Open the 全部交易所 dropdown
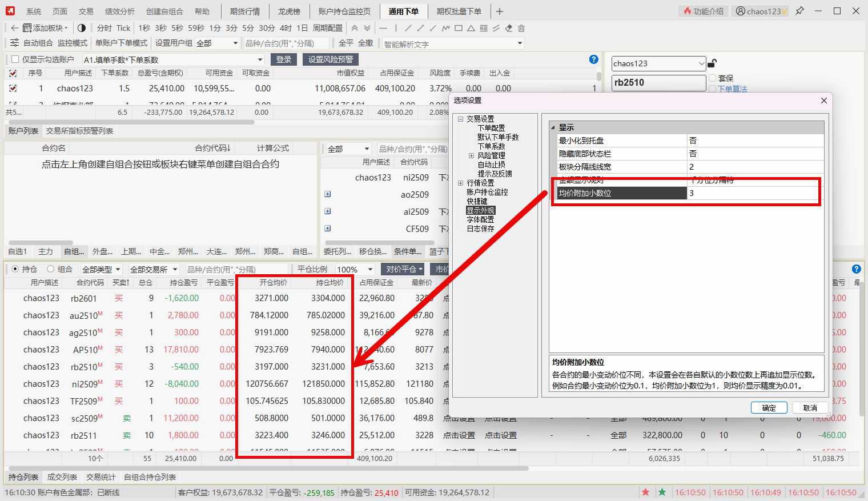 point(154,269)
